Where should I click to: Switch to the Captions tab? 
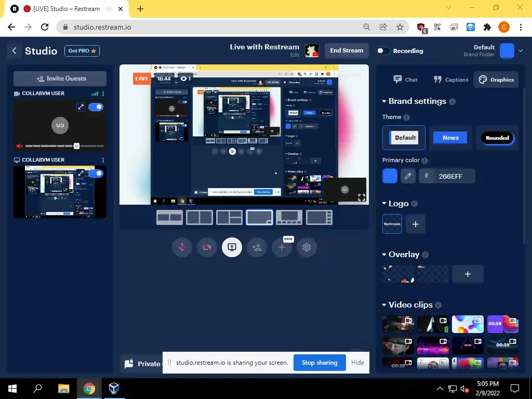tap(450, 79)
